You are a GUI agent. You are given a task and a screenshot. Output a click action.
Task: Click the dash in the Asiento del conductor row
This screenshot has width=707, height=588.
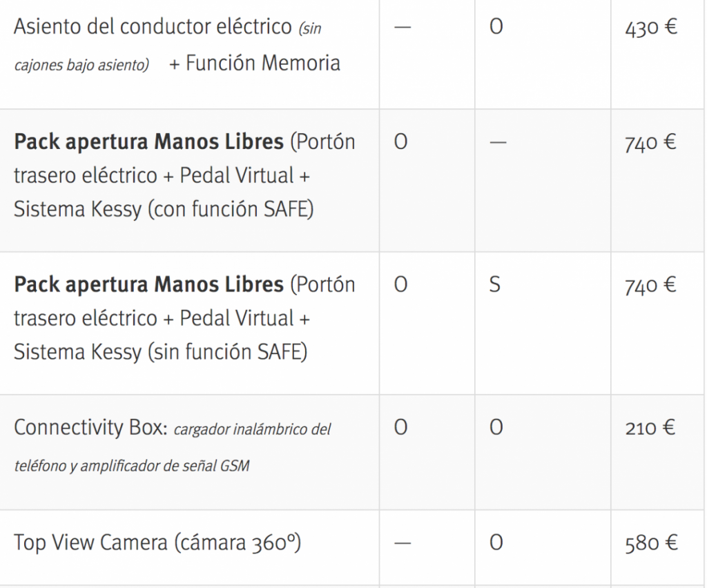(x=403, y=29)
